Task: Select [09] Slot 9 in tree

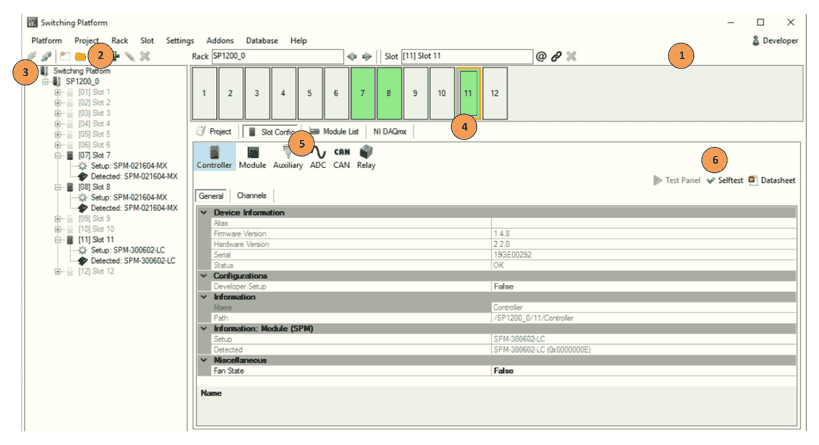Action: [95, 218]
